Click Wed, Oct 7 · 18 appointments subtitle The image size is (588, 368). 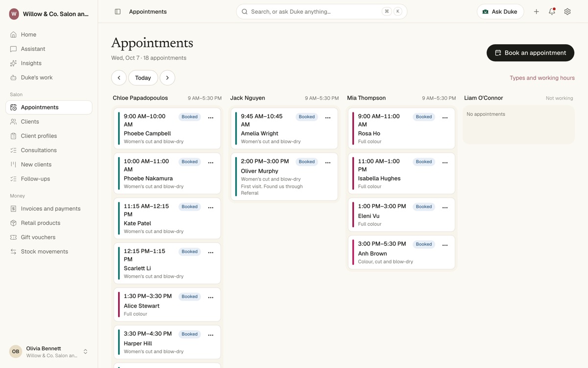(x=148, y=58)
